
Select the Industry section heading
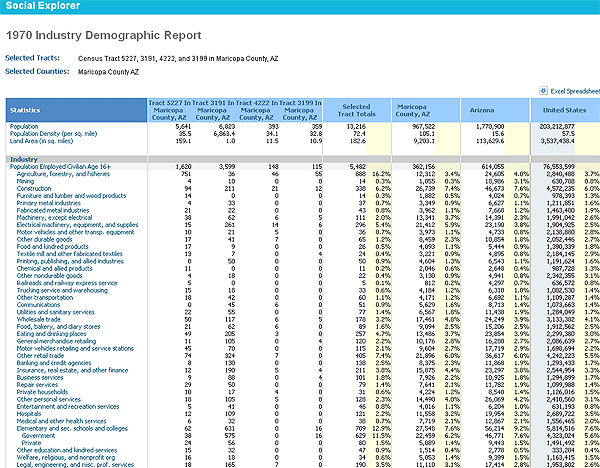23,159
